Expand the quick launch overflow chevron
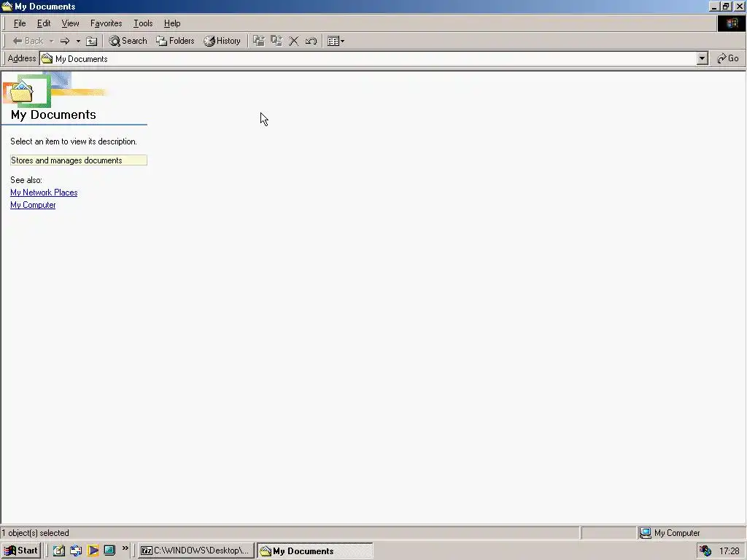The width and height of the screenshot is (747, 560). (125, 548)
